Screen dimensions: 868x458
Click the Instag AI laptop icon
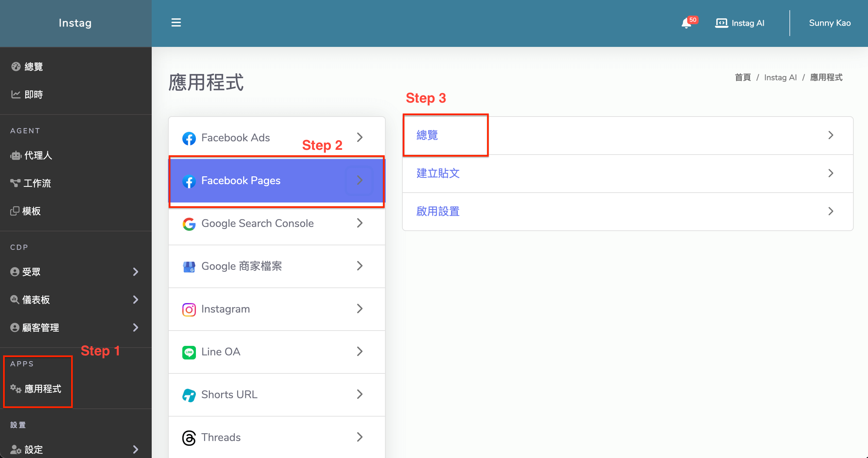click(721, 23)
